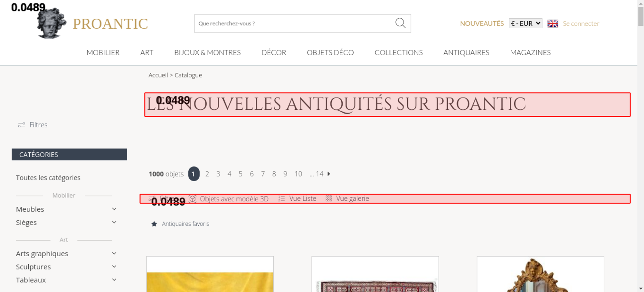Image resolution: width=644 pixels, height=292 pixels.
Task: Click Se connecter to log in
Action: click(581, 23)
